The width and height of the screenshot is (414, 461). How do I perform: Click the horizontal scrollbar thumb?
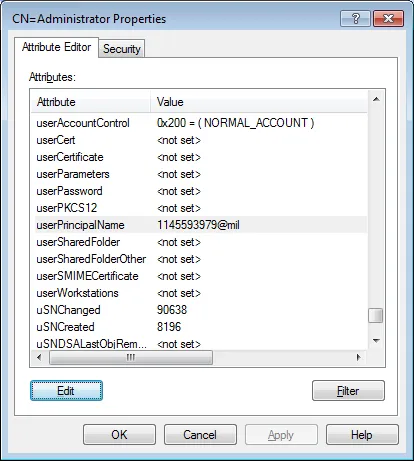[131, 358]
